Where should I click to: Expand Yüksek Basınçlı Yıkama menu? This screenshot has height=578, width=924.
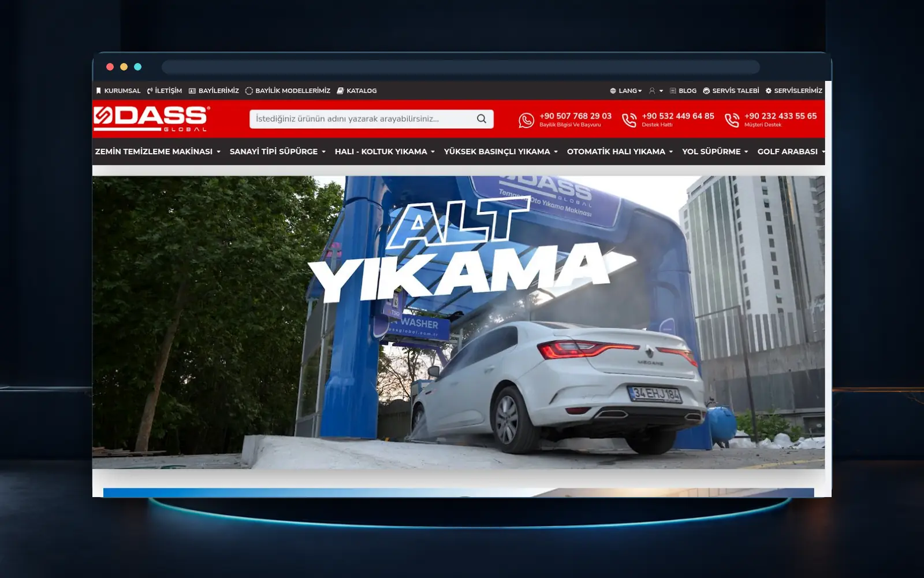pyautogui.click(x=501, y=151)
